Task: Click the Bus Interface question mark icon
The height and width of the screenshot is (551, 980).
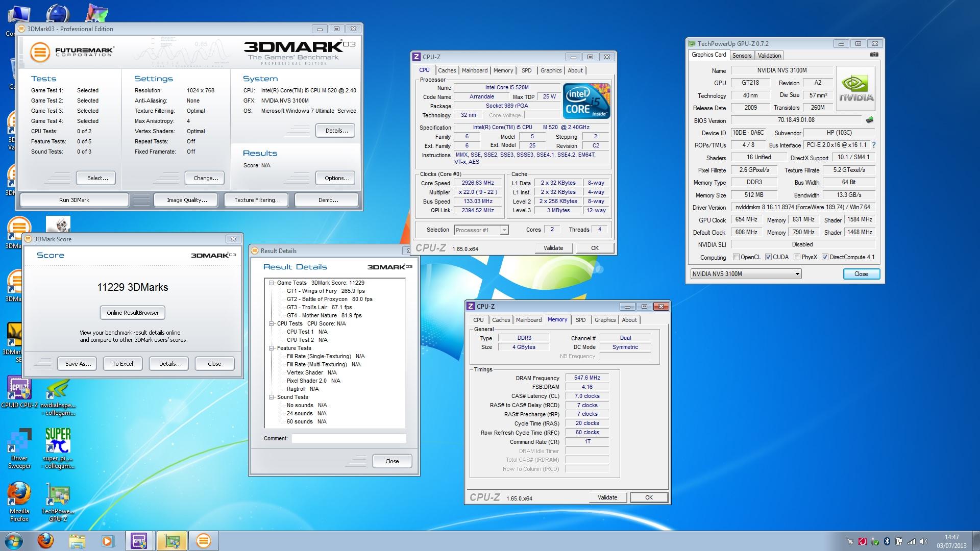Action: tap(874, 145)
